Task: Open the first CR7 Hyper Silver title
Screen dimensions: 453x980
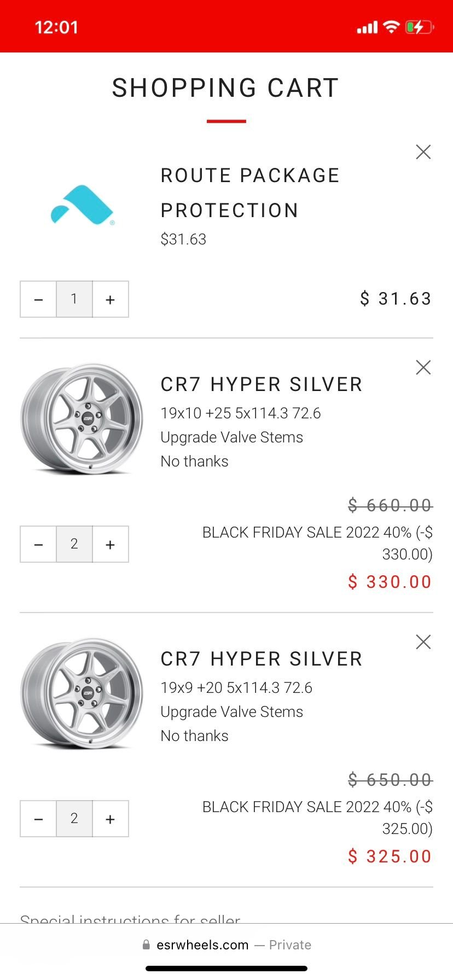Action: pyautogui.click(x=262, y=384)
